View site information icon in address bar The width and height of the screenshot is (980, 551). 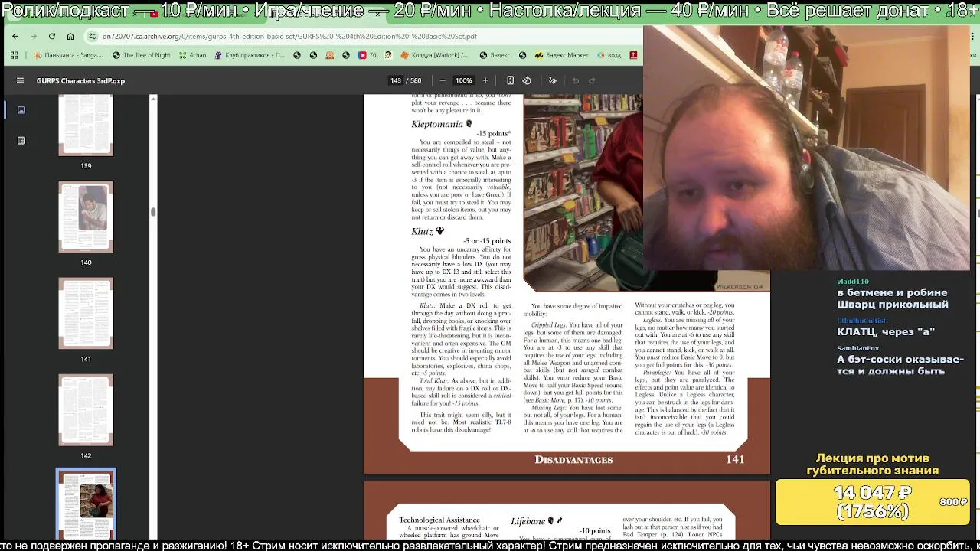click(x=93, y=36)
